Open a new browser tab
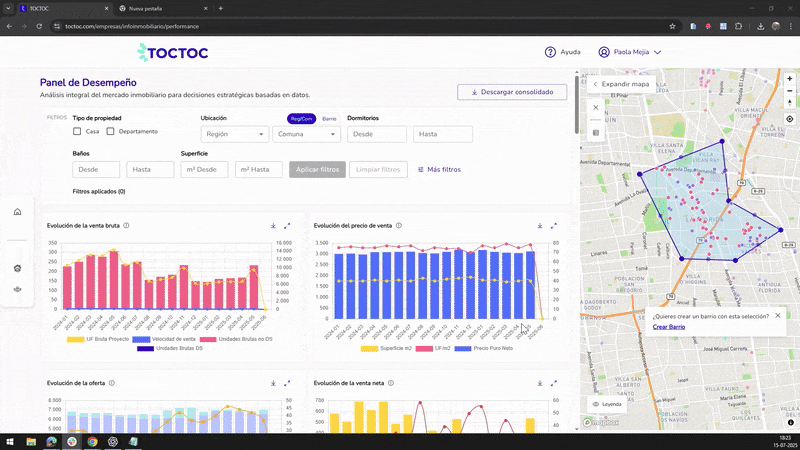Screen dimensions: 800x450 pyautogui.click(x=220, y=9)
